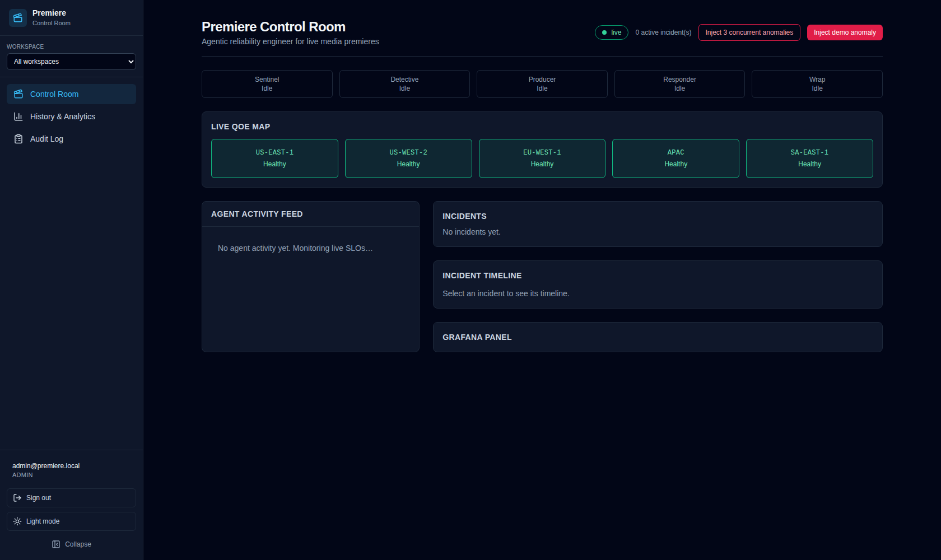Switch to Light mode
Image resolution: width=941 pixels, height=560 pixels.
[71, 521]
